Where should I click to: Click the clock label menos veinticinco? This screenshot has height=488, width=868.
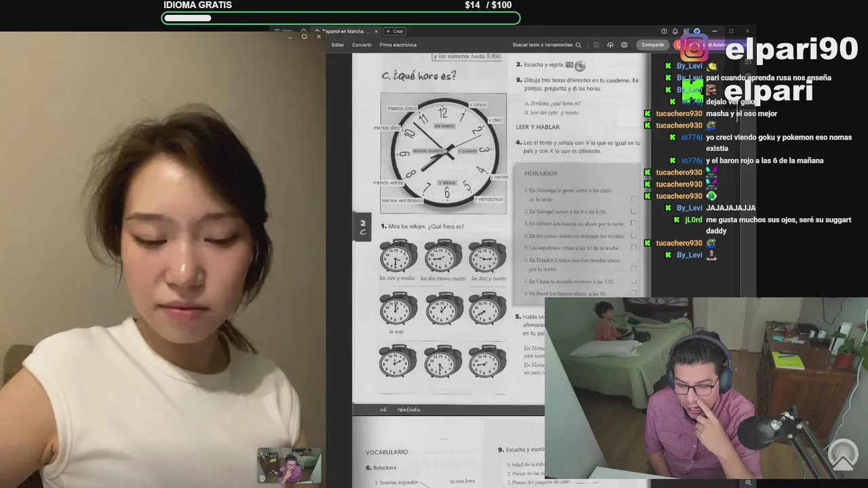coord(402,201)
